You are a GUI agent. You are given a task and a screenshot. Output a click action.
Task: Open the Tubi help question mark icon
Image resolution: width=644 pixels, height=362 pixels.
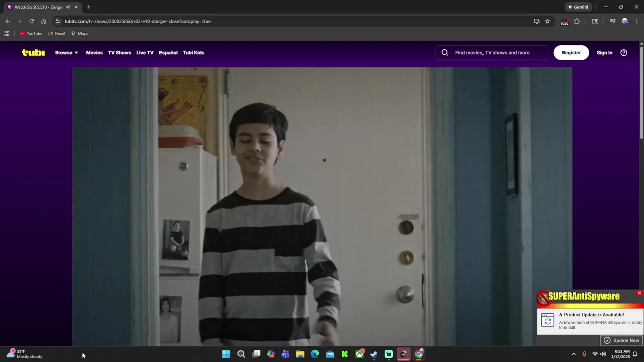tap(624, 52)
